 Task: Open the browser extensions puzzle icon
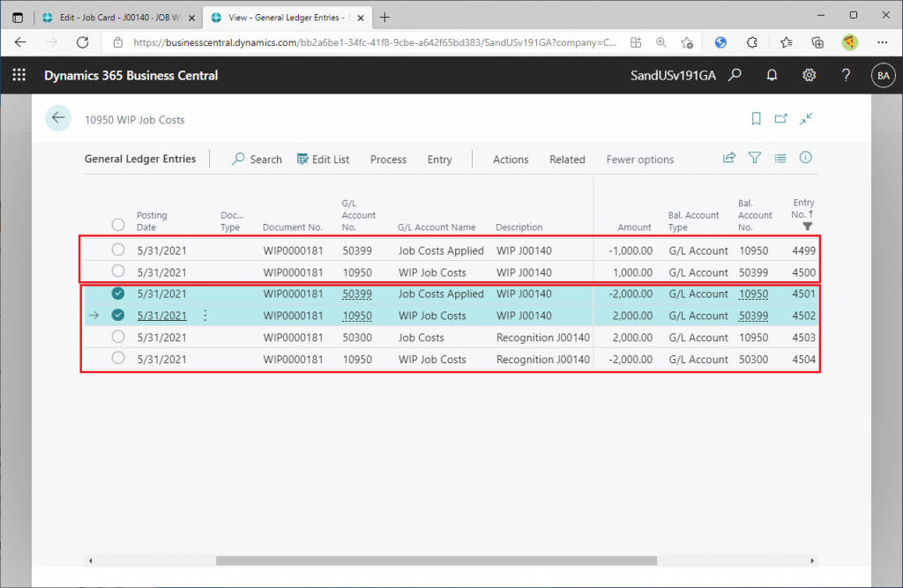point(752,42)
